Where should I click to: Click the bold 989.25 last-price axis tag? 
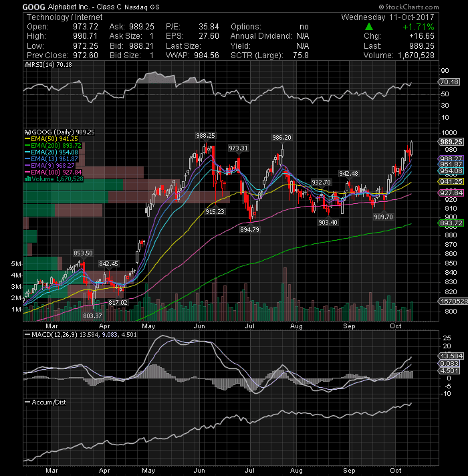[x=451, y=142]
